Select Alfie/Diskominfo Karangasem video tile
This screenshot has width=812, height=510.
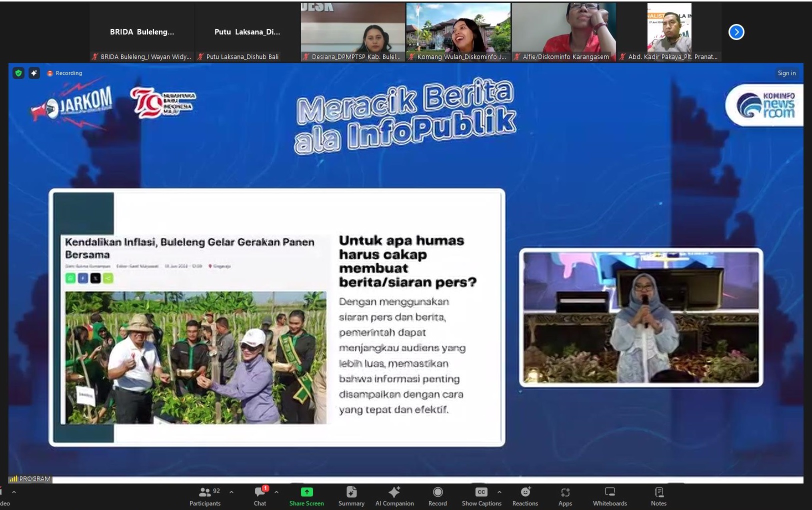tap(564, 32)
